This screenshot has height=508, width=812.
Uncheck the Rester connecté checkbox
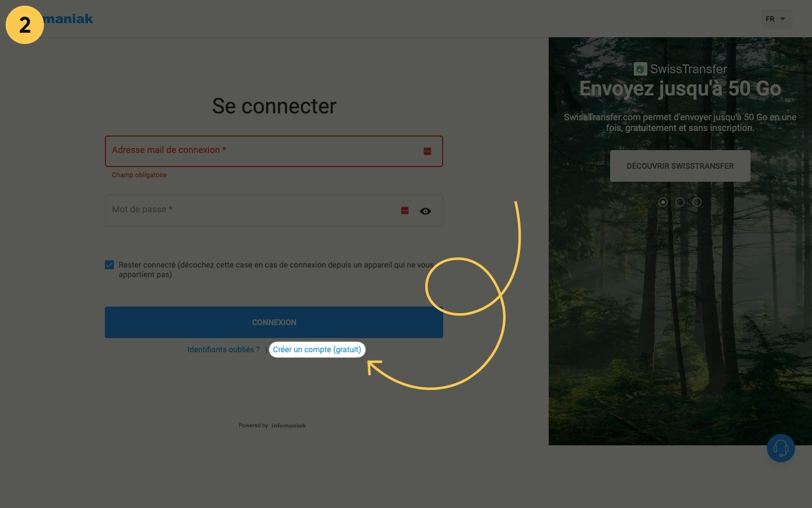click(109, 265)
